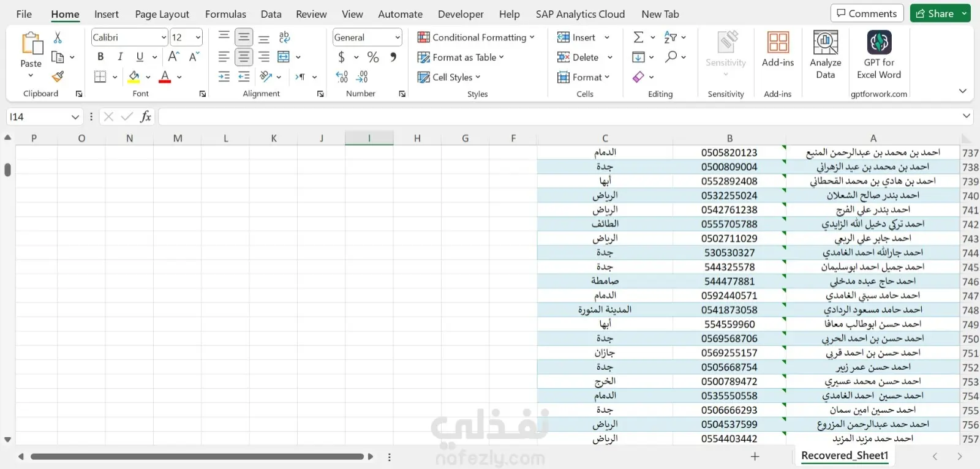
Task: Launch GPT for Excel Word
Action: pyautogui.click(x=879, y=54)
